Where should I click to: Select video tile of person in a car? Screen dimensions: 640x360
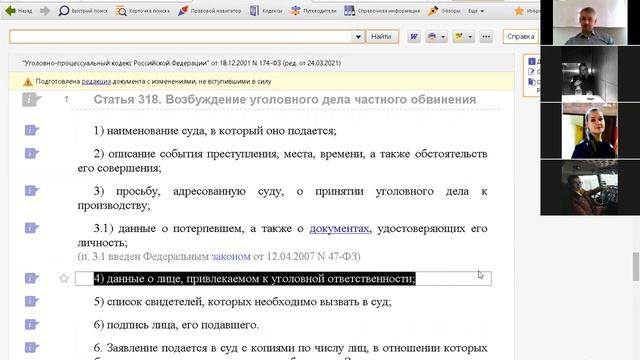click(590, 188)
